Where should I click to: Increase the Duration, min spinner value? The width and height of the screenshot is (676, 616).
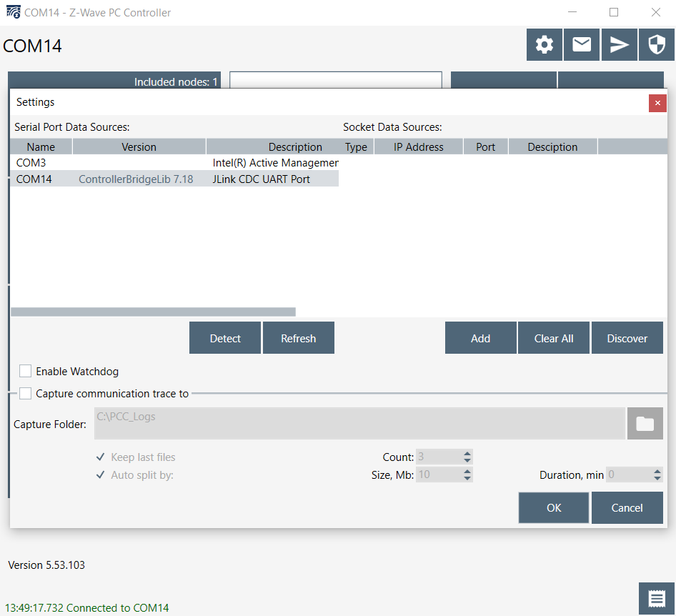[x=657, y=472]
